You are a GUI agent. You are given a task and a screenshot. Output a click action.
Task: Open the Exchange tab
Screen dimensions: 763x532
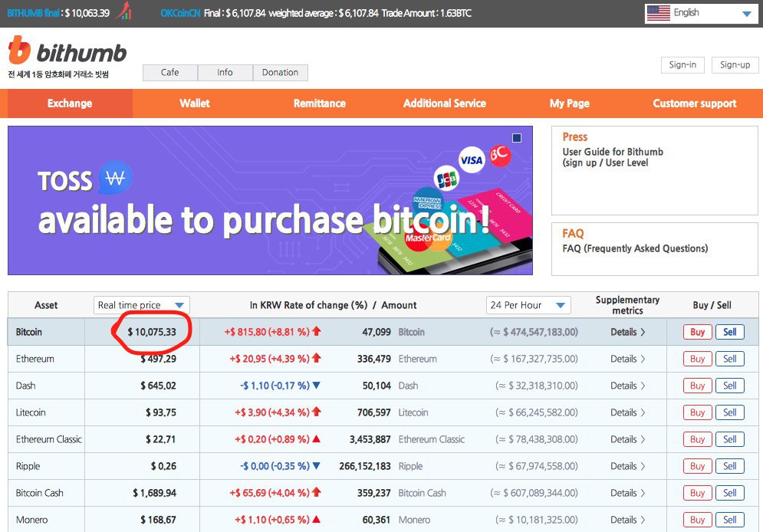pos(70,103)
